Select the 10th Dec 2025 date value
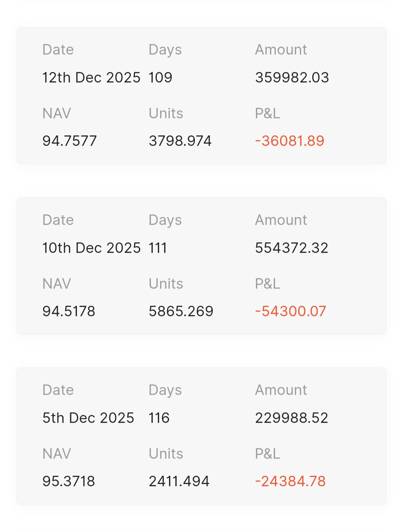Screen dimensions: 403x532 click(x=91, y=248)
